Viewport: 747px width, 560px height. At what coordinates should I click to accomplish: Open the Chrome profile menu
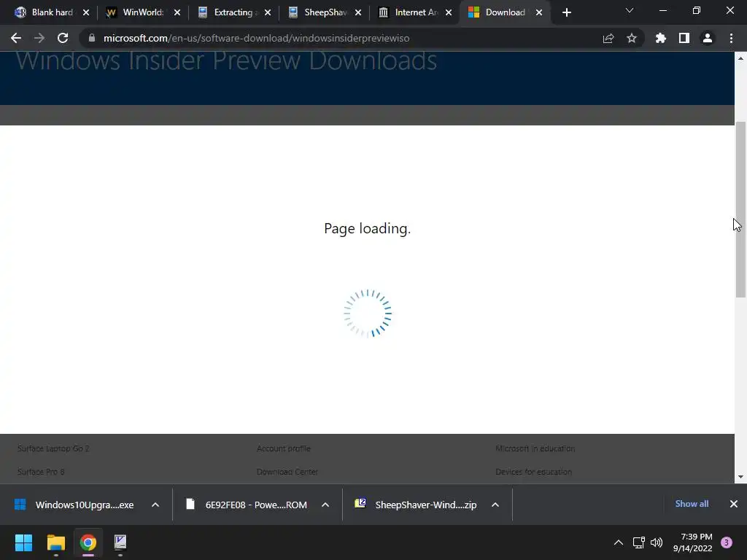(x=708, y=38)
